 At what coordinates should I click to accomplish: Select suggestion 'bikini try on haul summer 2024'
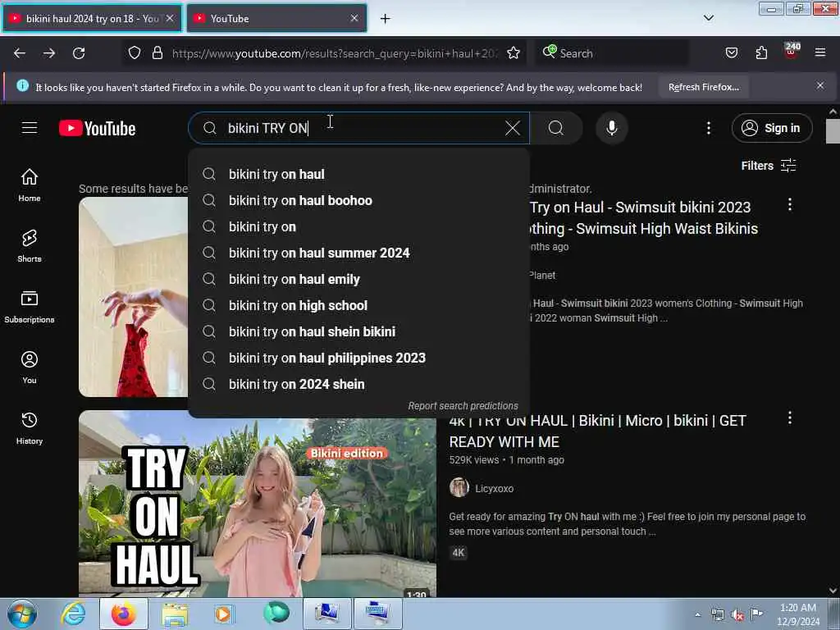click(359, 253)
